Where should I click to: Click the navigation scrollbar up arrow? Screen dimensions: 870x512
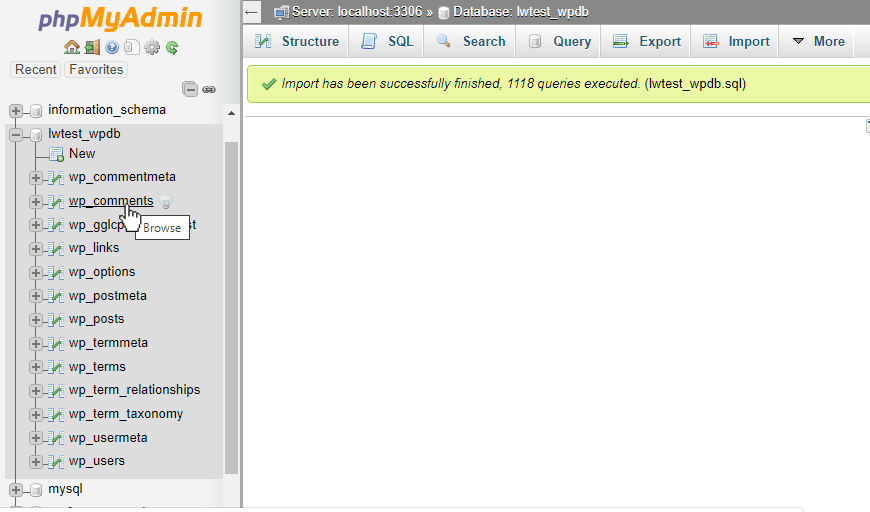tap(231, 113)
